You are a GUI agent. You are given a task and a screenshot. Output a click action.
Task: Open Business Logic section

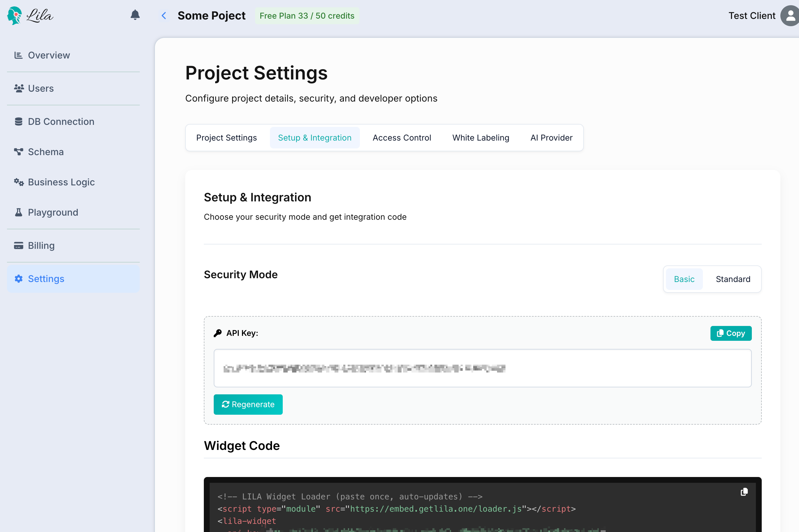tap(61, 182)
